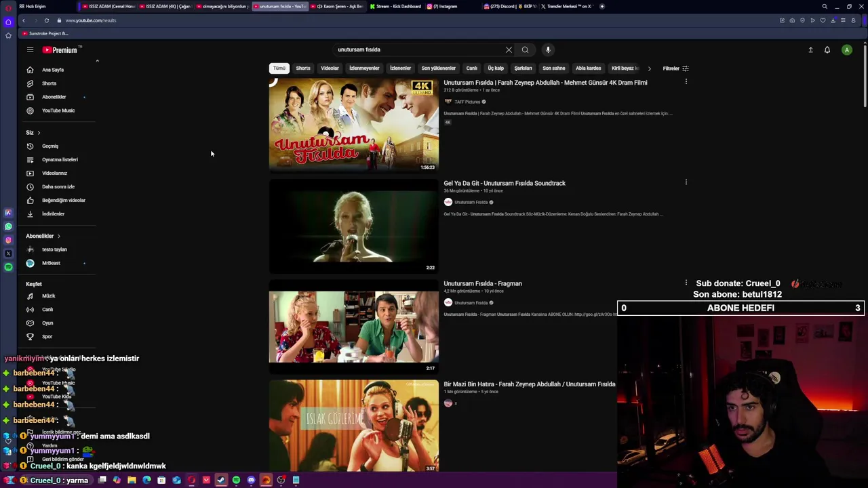Switch to the ISSIZ ADAM (4K) browser tab
This screenshot has height=488, width=868.
pyautogui.click(x=165, y=6)
